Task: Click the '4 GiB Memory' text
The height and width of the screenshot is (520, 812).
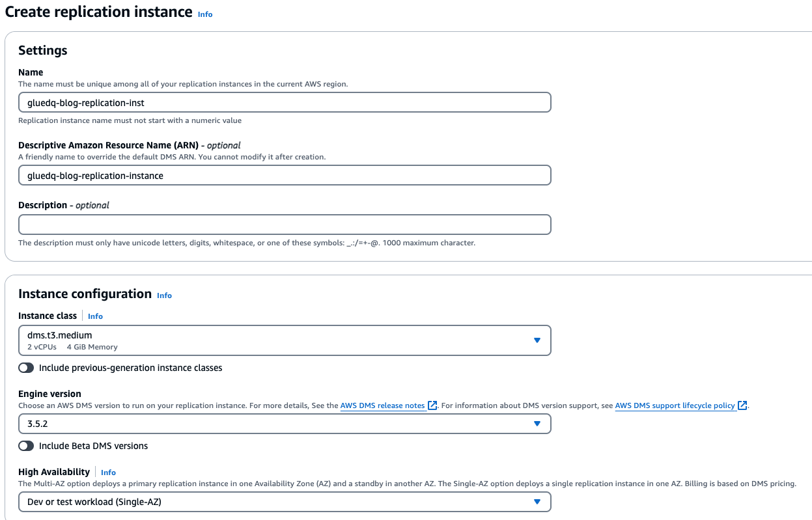Action: tap(92, 347)
